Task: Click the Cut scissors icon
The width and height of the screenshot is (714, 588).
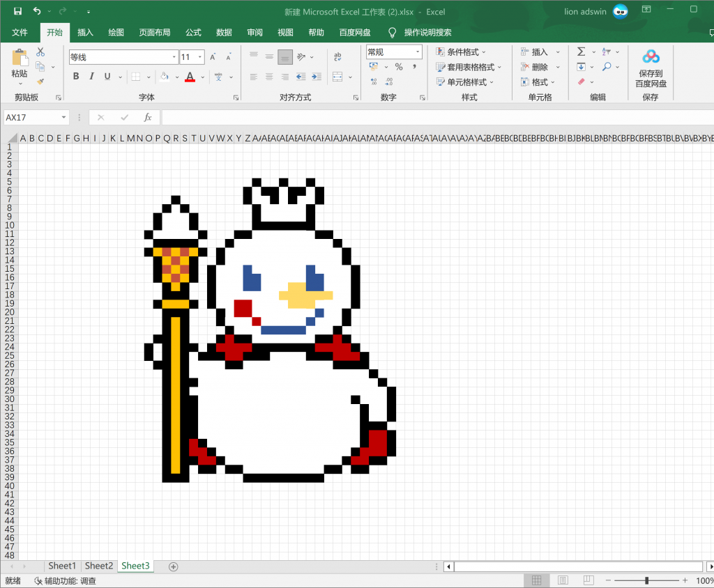Action: tap(40, 52)
